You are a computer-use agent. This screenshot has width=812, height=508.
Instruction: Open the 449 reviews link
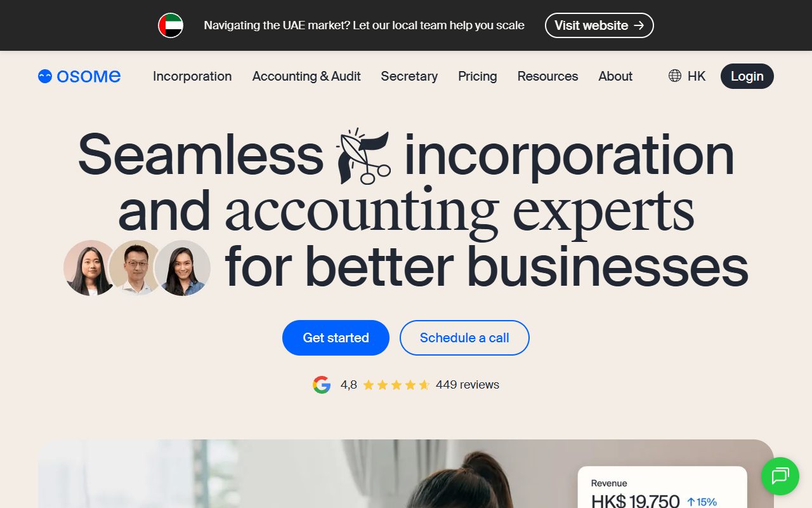tap(468, 385)
